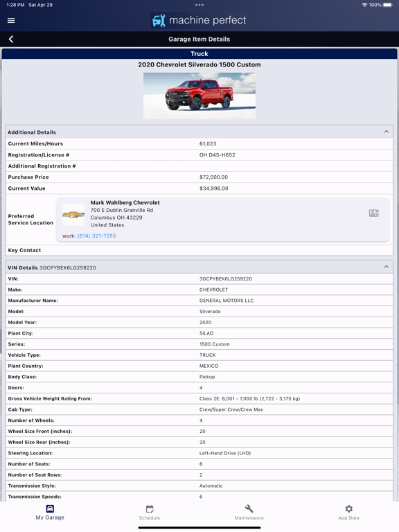
Task: Select the Purchase Price $72,000.00
Action: [x=214, y=177]
